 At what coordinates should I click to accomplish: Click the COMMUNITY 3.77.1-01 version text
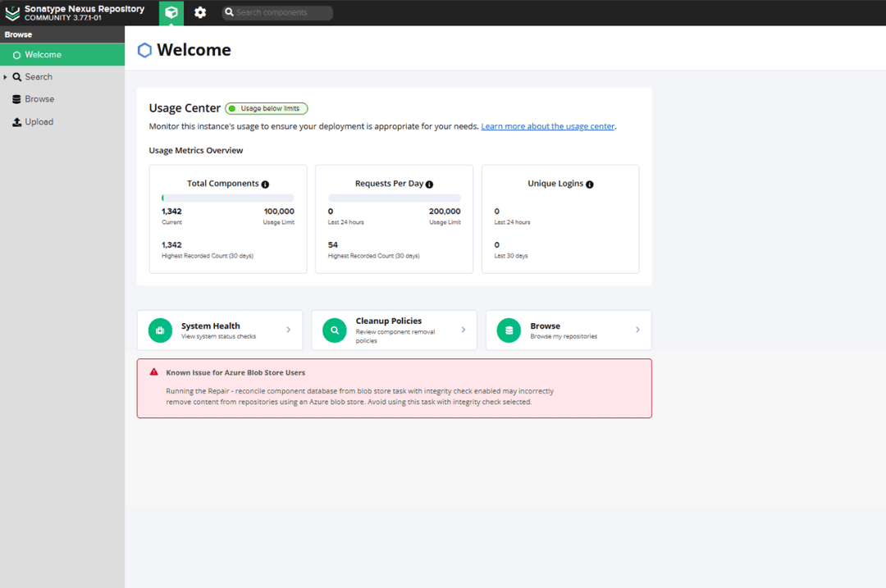[63, 18]
